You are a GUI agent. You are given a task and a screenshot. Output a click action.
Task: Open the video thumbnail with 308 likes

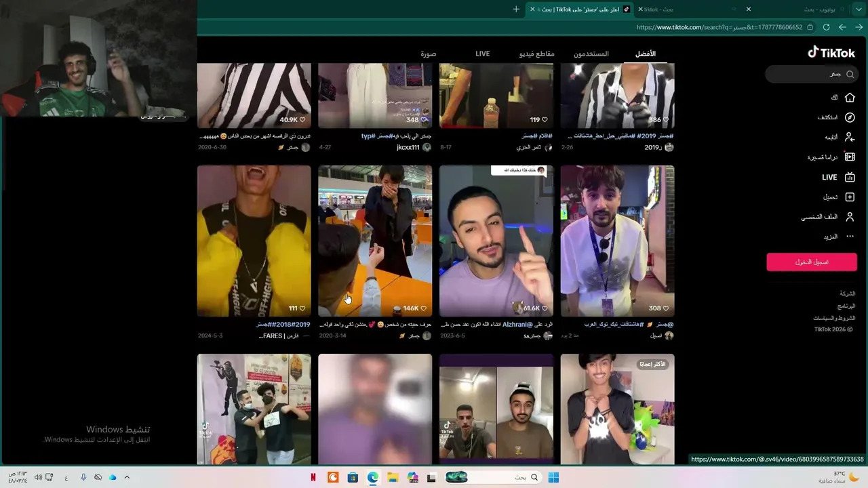click(618, 241)
